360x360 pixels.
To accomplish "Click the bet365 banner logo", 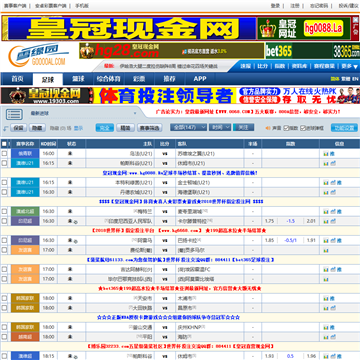I will pyautogui.click(x=279, y=51).
